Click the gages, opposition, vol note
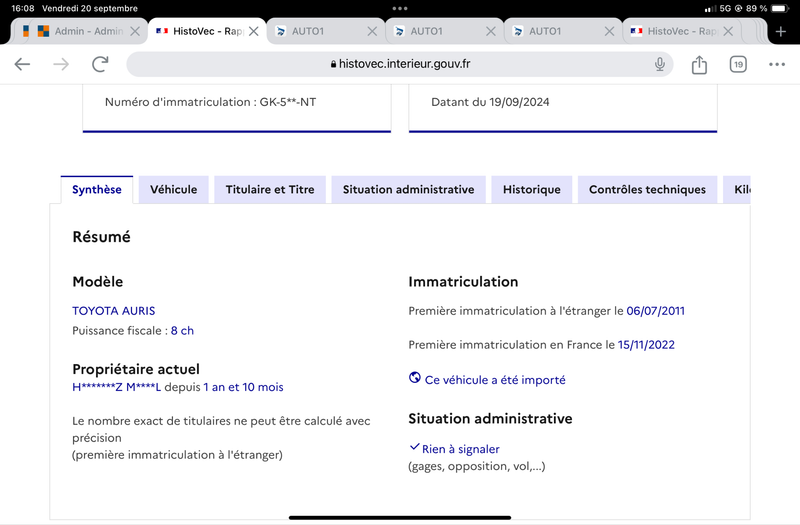The image size is (800, 525). [477, 466]
